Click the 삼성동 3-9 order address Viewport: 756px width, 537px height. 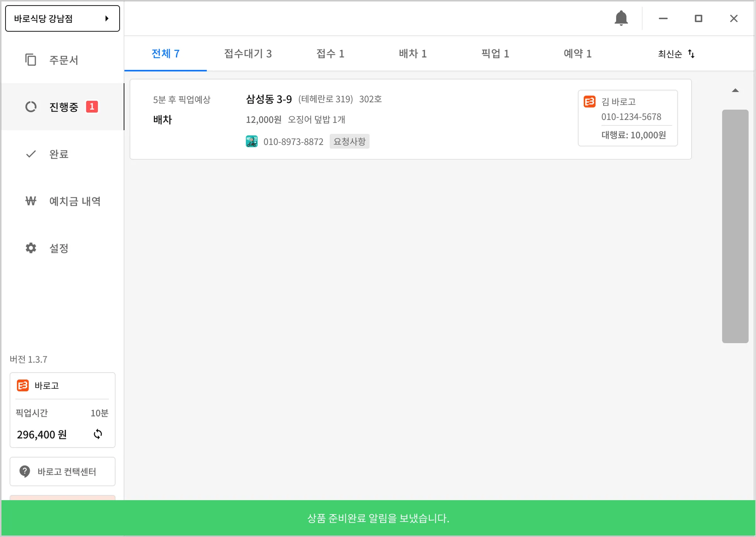[x=269, y=99]
